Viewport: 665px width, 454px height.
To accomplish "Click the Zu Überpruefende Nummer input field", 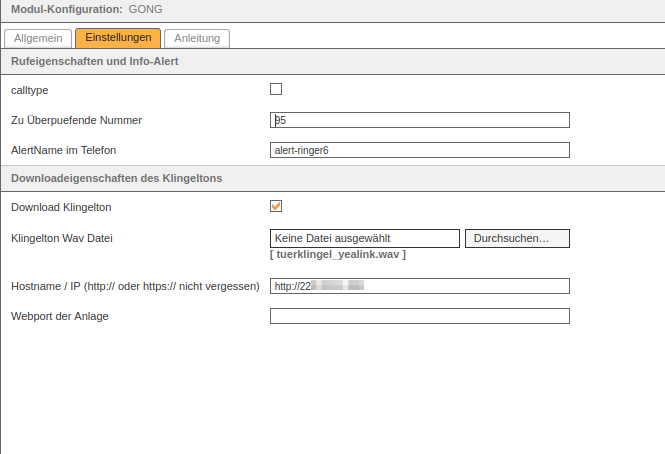I will point(419,120).
